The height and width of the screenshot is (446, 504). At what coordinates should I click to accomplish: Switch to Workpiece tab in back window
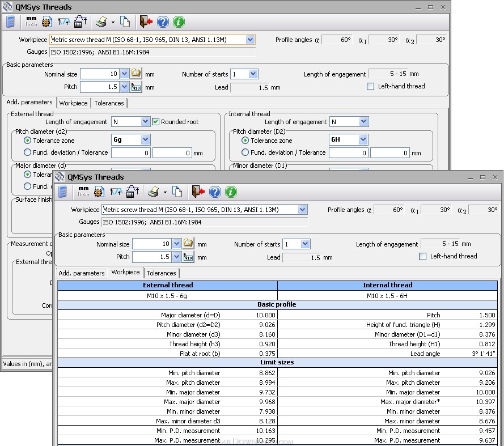73,103
